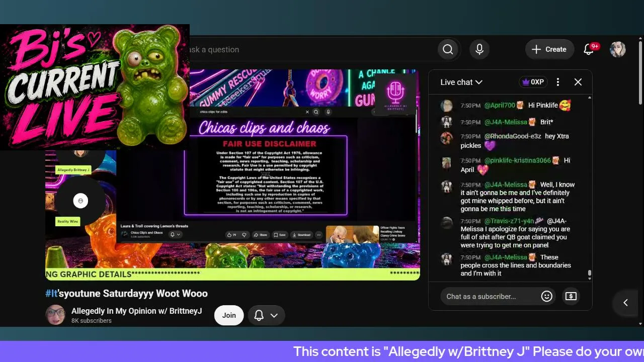Click the @Travis-z71-y4n username in chat
This screenshot has width=644, height=362.
509,221
